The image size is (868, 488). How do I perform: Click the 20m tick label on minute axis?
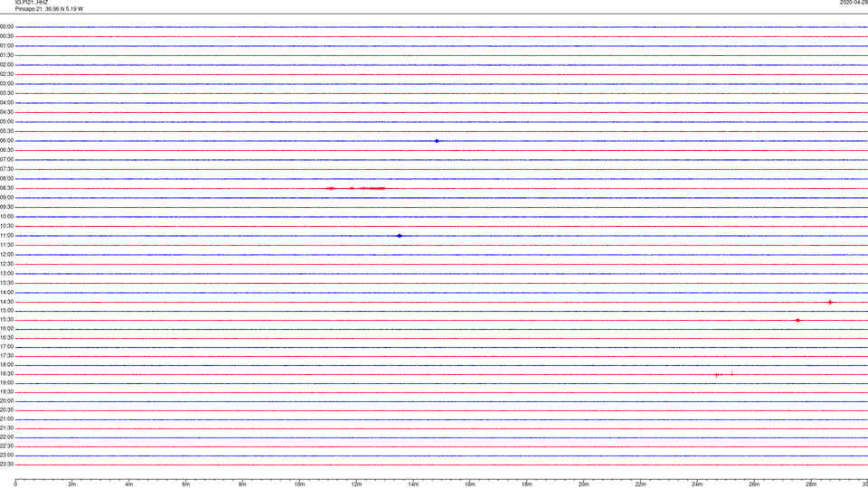583,484
